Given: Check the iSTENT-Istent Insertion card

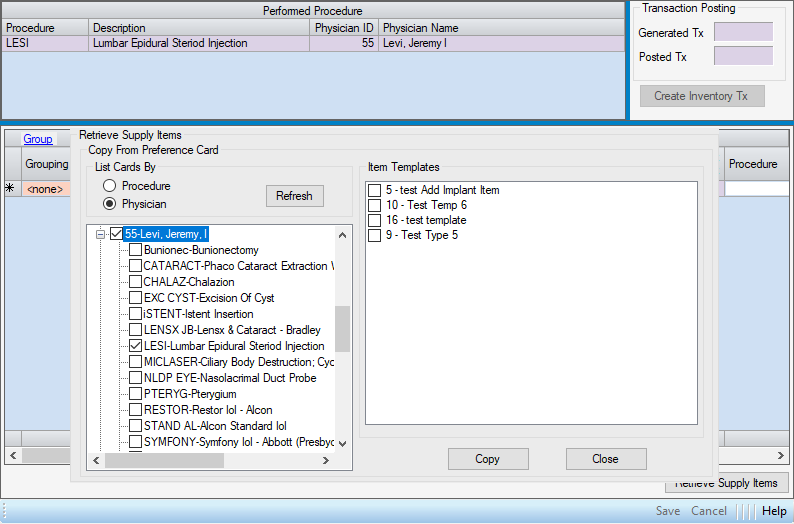Looking at the screenshot, I should click(x=135, y=314).
